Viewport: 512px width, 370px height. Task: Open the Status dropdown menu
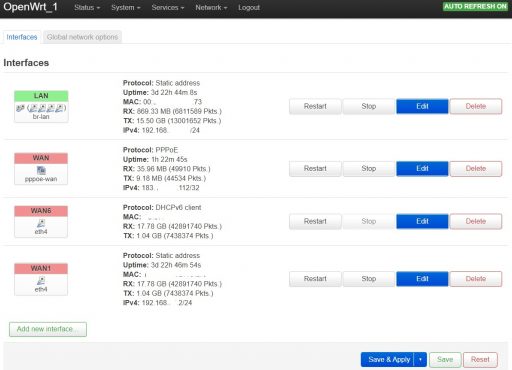pos(87,7)
